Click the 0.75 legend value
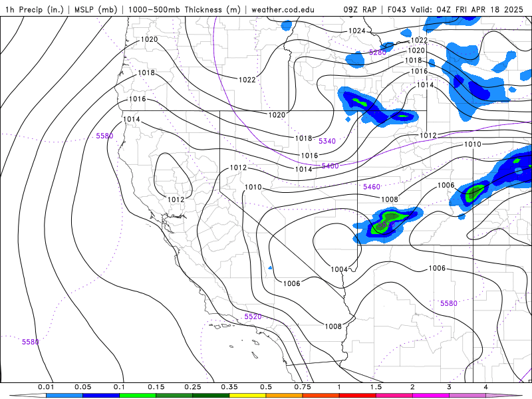532x399 pixels. pyautogui.click(x=303, y=387)
